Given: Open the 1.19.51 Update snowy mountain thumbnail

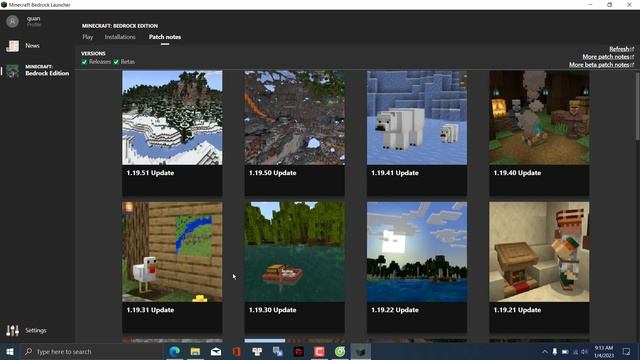Looking at the screenshot, I should click(x=172, y=118).
